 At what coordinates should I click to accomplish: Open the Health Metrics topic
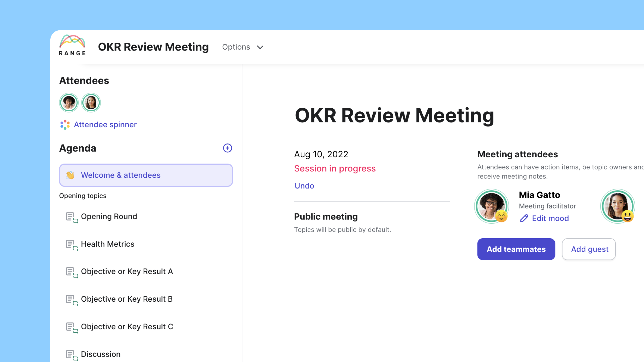pyautogui.click(x=108, y=244)
